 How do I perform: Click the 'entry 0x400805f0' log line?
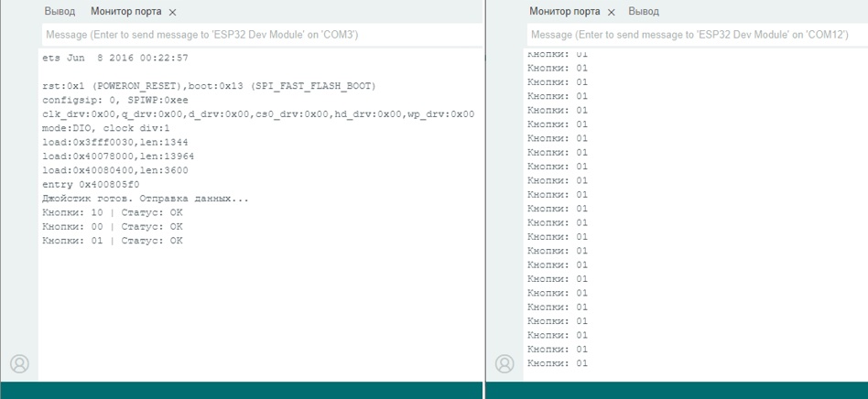coord(91,184)
